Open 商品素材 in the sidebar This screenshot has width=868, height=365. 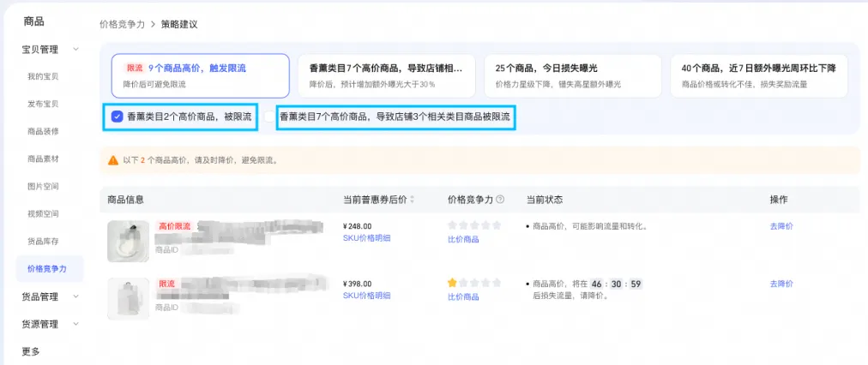click(x=43, y=159)
